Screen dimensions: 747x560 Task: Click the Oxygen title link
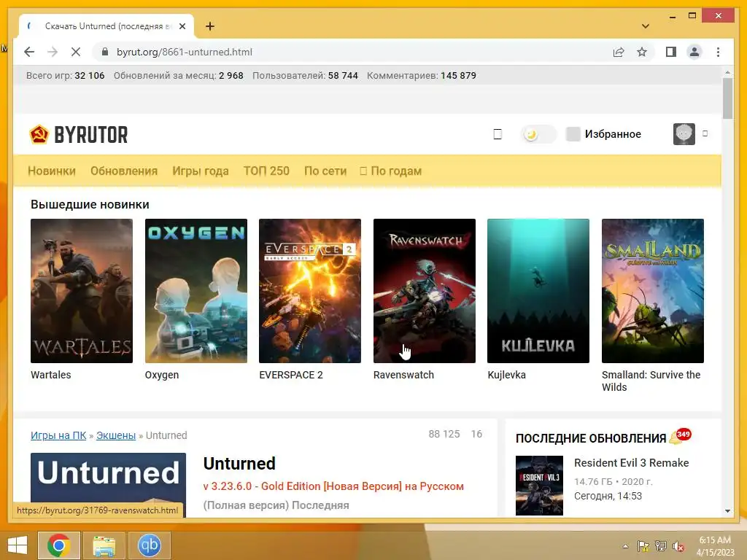[161, 375]
